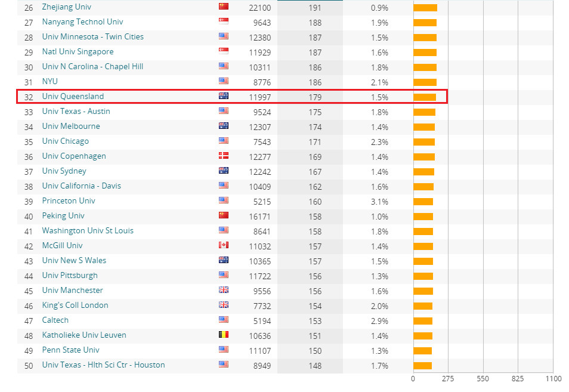Open the Univ Queensland link
This screenshot has width=569, height=392.
point(73,96)
